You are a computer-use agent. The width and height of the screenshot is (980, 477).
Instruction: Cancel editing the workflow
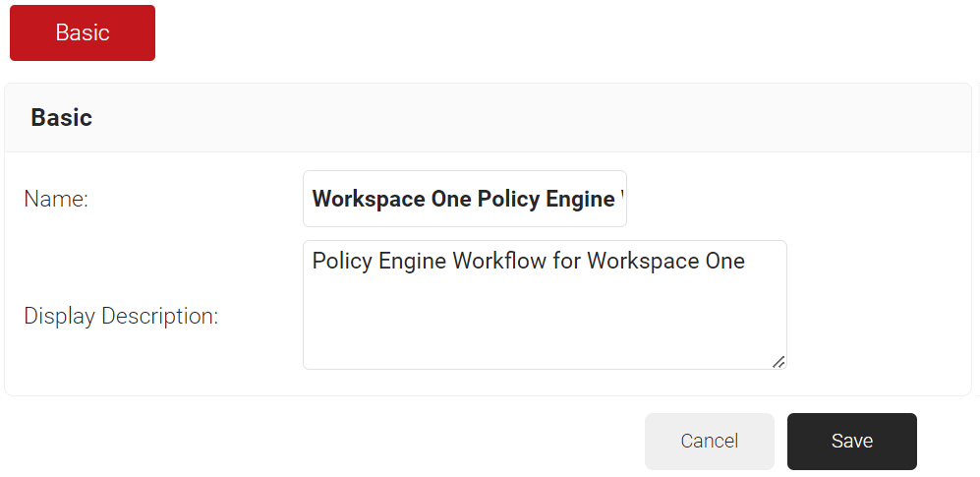[x=710, y=441]
